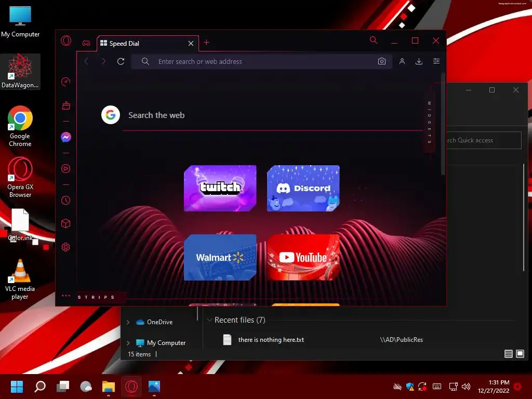Open Settings gear in Opera sidebar
532x399 pixels.
click(x=66, y=247)
